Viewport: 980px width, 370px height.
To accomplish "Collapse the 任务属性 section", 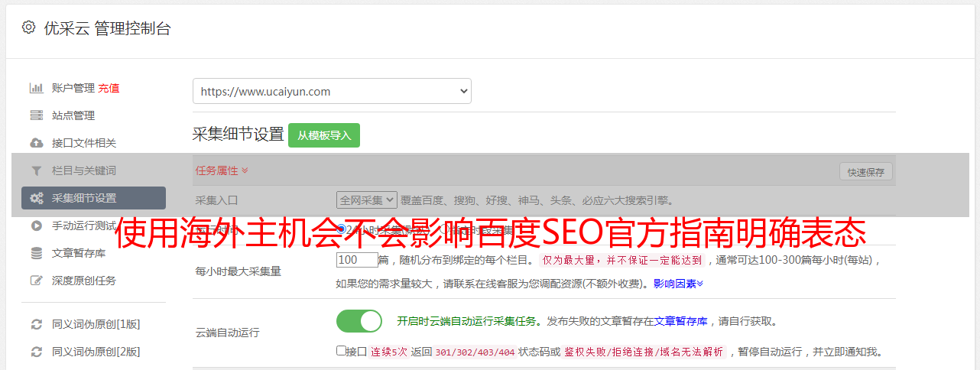I will [x=222, y=170].
